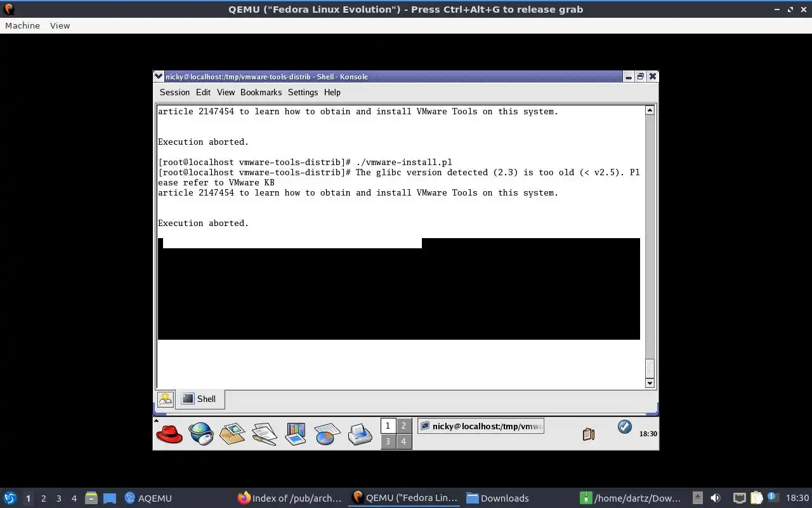
Task: Click QEMU Fedora Lin taskbar entry
Action: (x=405, y=498)
